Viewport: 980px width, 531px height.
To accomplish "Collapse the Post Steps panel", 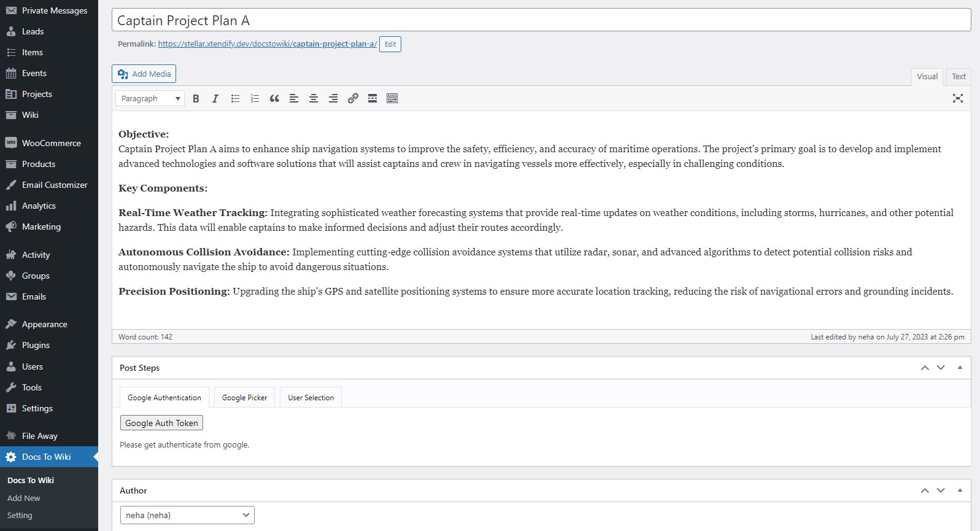I will pyautogui.click(x=960, y=368).
